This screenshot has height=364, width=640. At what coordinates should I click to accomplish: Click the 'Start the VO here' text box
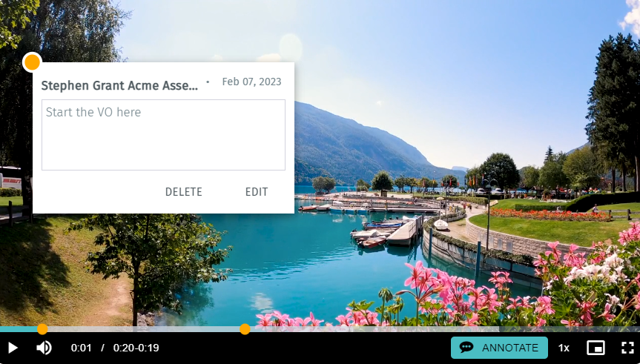[163, 135]
